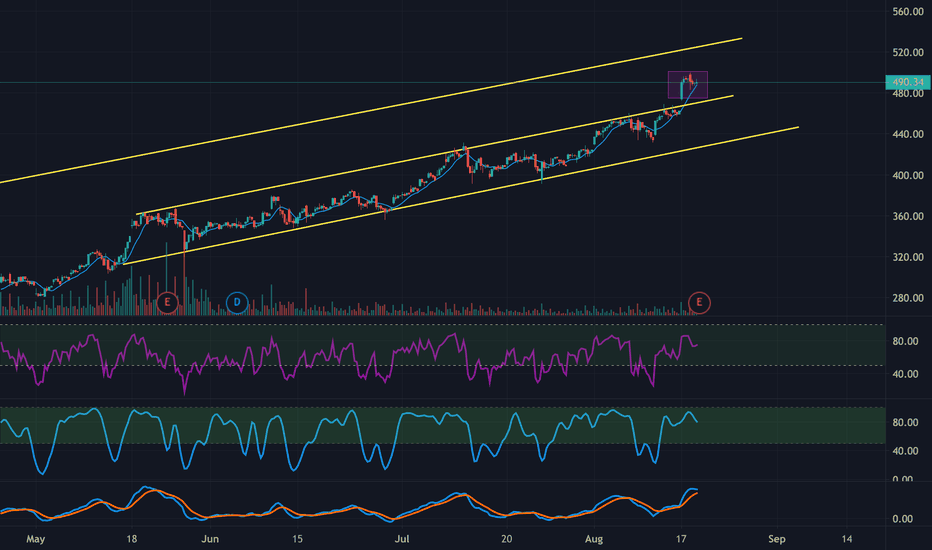Open the blue dividend D marker
Screen dimensions: 932x550
pyautogui.click(x=237, y=303)
